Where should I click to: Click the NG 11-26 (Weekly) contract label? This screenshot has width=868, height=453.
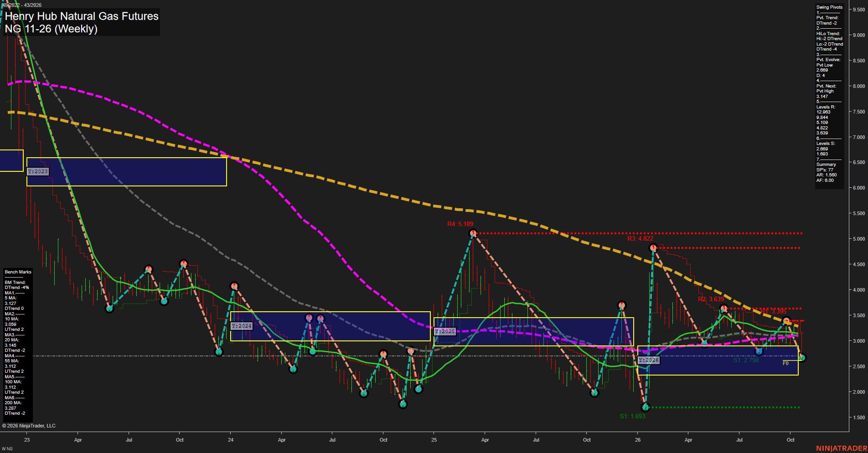(x=51, y=29)
